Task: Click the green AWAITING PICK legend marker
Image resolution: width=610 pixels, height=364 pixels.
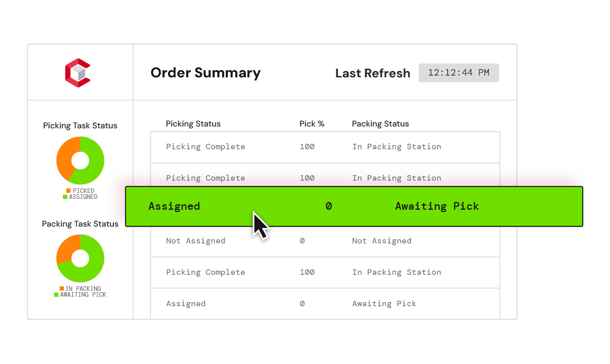Action: coord(56,295)
